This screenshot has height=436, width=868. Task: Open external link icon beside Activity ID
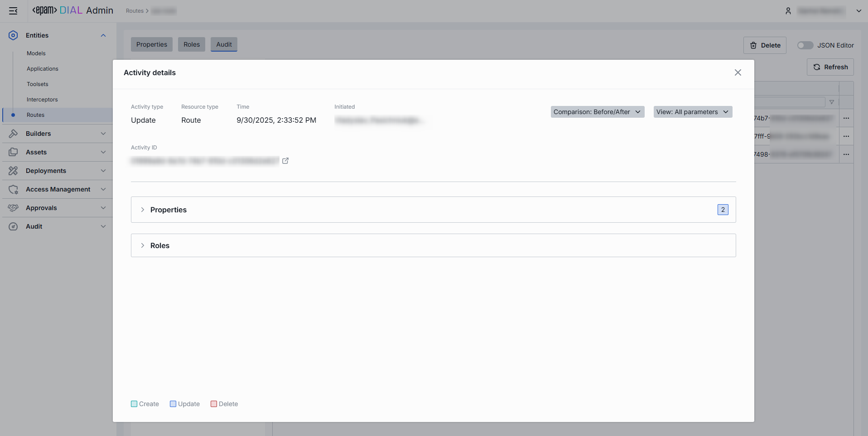tap(285, 161)
